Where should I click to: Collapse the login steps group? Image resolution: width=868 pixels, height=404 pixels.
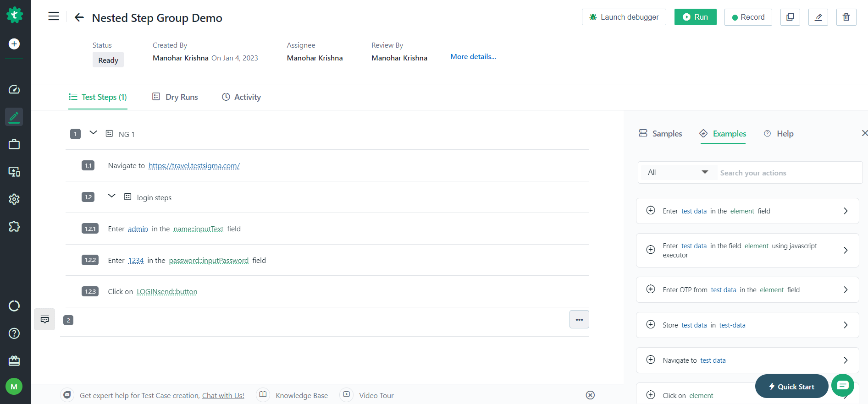[111, 196]
